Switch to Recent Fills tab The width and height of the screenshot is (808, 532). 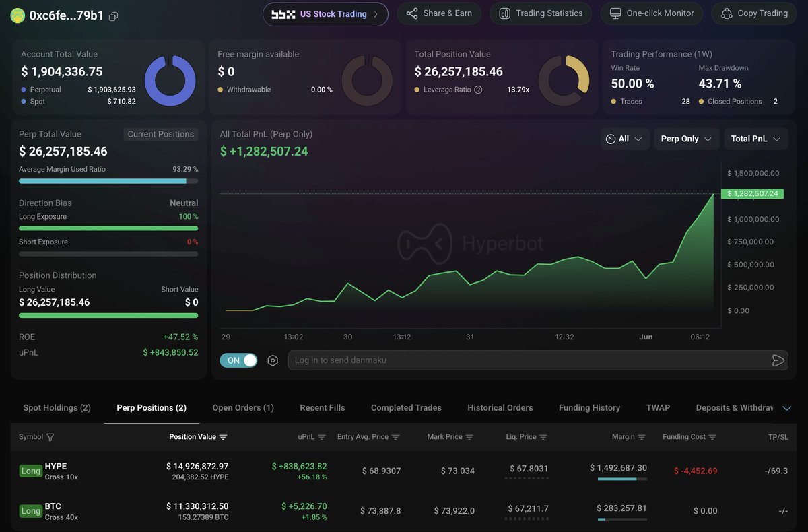[323, 407]
